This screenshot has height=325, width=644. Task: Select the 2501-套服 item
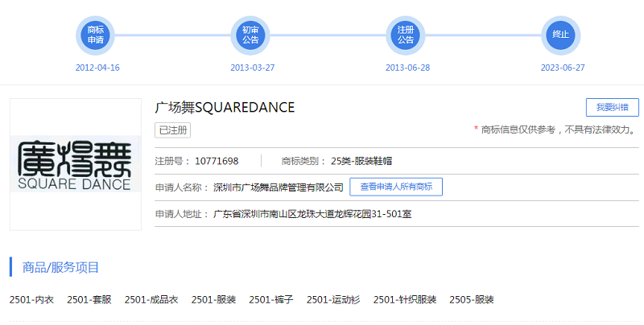89,299
